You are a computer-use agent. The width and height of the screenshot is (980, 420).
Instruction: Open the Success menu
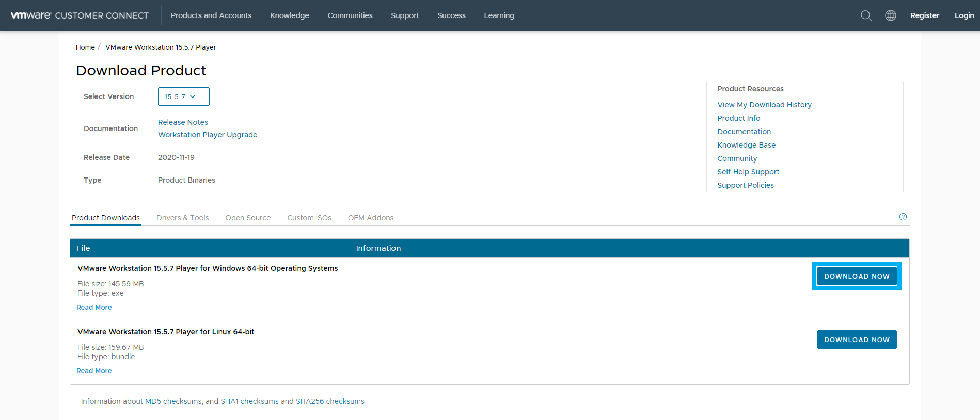[451, 15]
